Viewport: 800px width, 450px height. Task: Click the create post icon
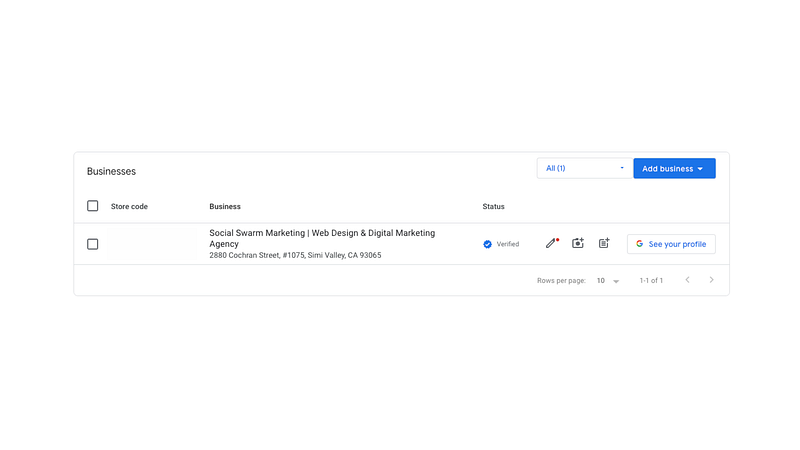click(604, 243)
